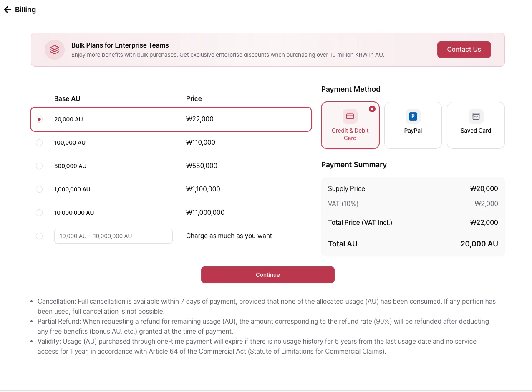
Task: Select the 20,000 AU radio button
Action: point(39,119)
